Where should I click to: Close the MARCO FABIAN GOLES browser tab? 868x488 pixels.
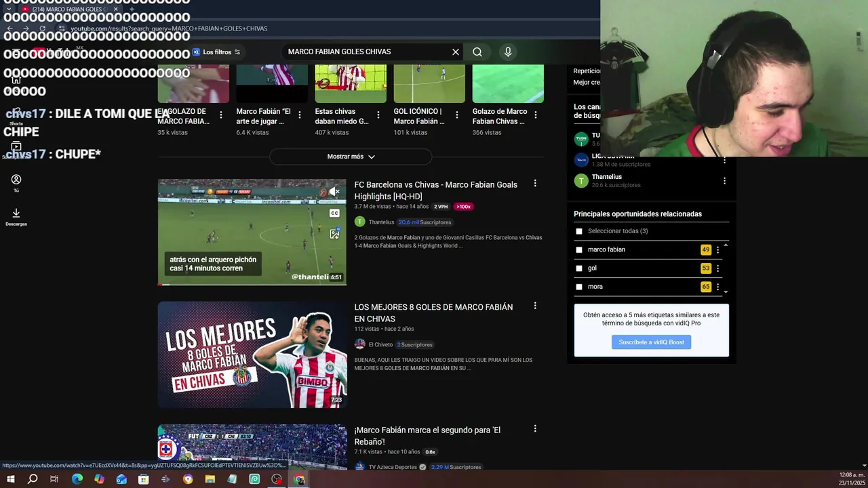click(x=115, y=9)
